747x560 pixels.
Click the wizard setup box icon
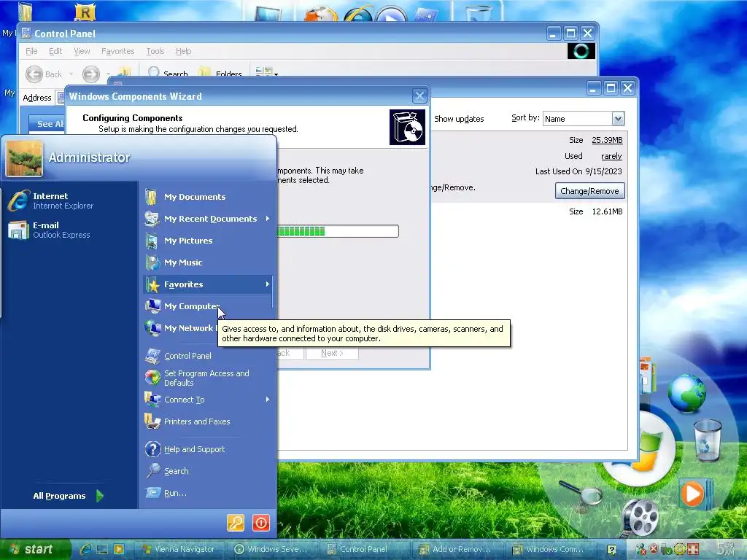click(407, 127)
